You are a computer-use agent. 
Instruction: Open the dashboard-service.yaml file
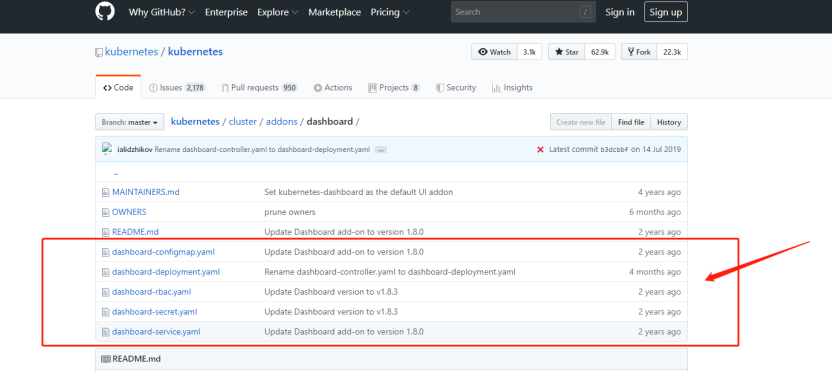(156, 332)
